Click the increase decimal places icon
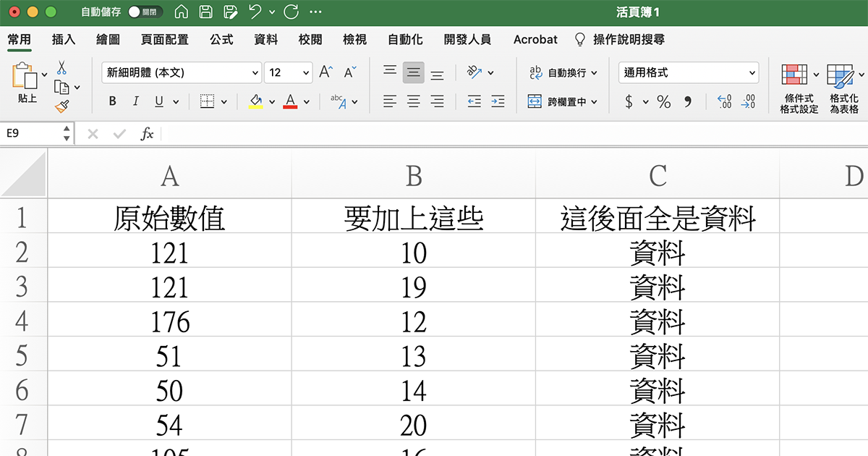This screenshot has height=456, width=868. (x=723, y=101)
